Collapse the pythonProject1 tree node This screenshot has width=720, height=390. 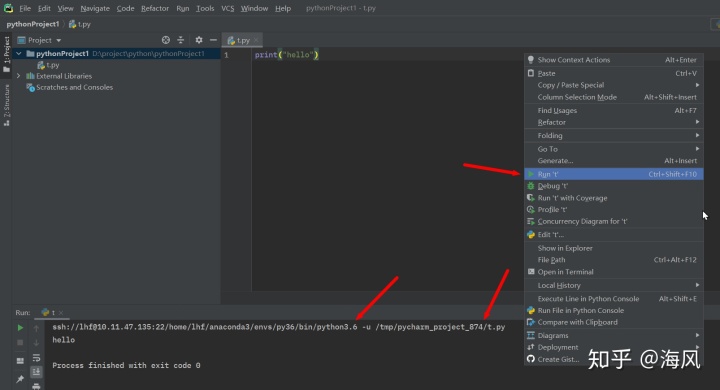[x=19, y=54]
